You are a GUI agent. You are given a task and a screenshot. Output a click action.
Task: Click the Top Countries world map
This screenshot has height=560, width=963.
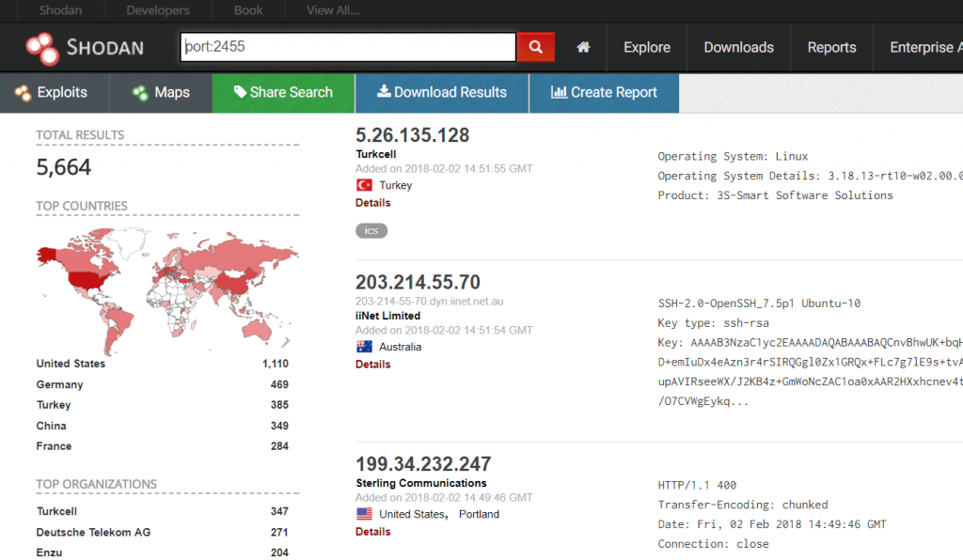point(167,290)
